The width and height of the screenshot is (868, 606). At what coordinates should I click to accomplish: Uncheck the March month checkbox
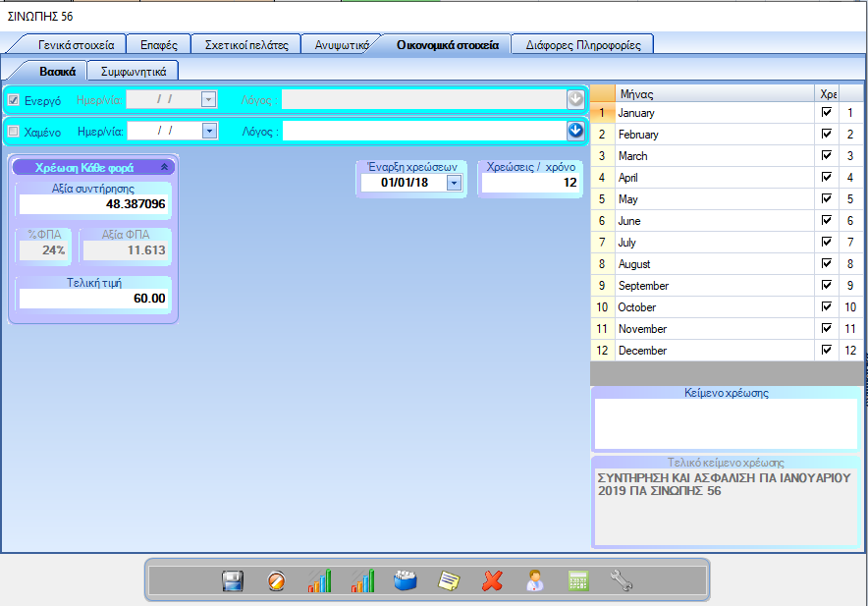tap(826, 156)
